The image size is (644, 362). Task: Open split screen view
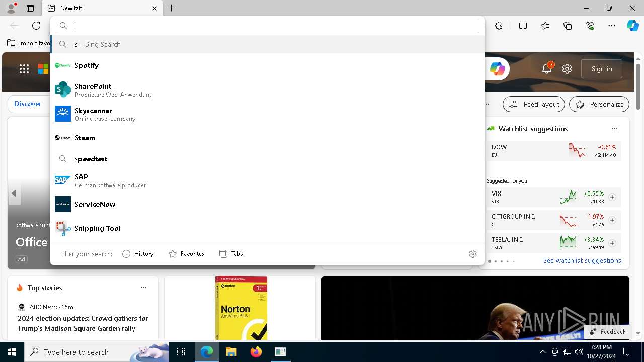pyautogui.click(x=523, y=26)
